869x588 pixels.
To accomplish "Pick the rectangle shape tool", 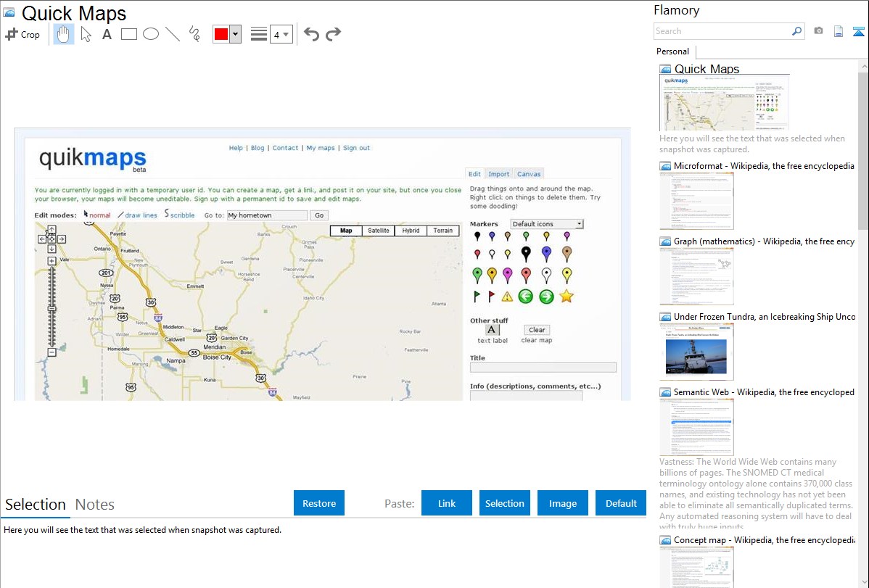I will pos(128,34).
